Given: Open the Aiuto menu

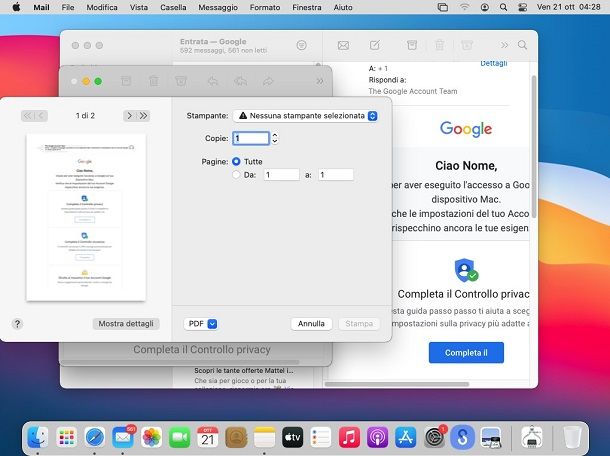Looking at the screenshot, I should click(x=343, y=7).
